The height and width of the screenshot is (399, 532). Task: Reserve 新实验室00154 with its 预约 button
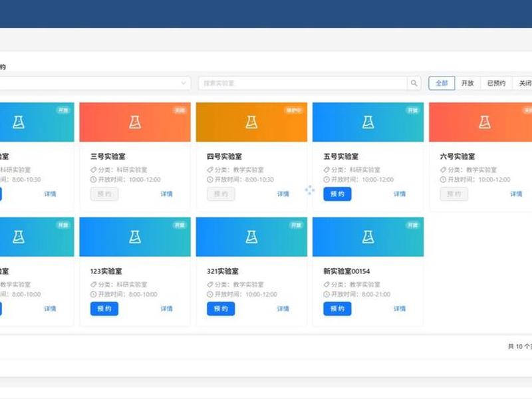[x=337, y=309]
